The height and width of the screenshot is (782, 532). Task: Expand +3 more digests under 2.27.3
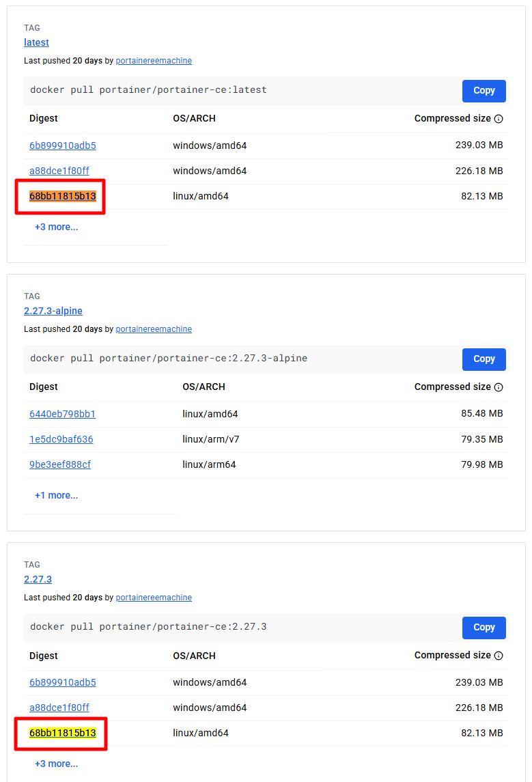pos(56,764)
